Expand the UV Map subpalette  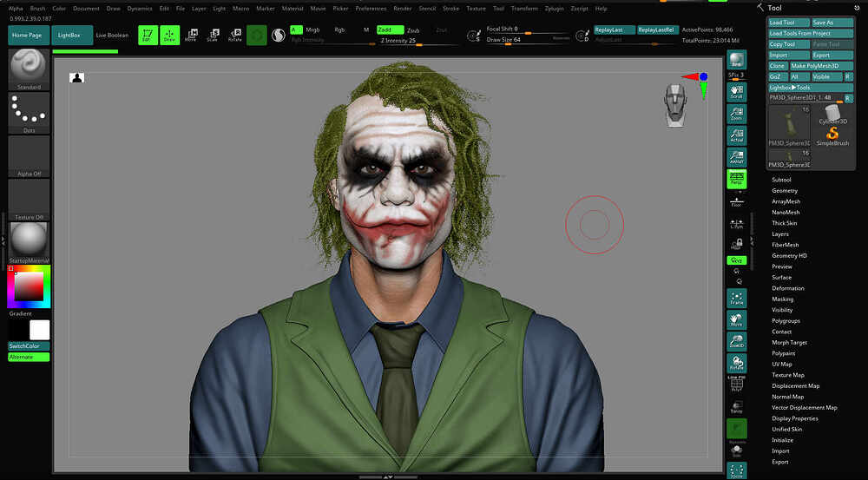(x=782, y=364)
